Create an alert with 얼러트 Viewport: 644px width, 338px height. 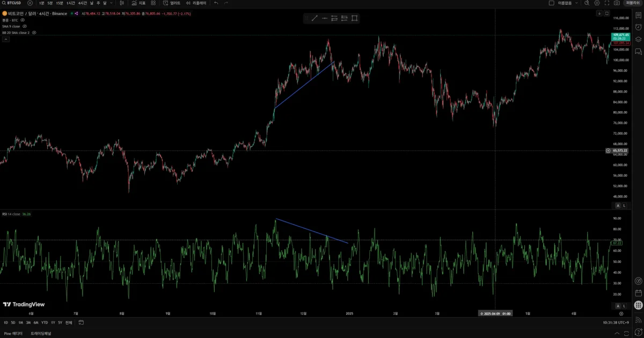172,3
